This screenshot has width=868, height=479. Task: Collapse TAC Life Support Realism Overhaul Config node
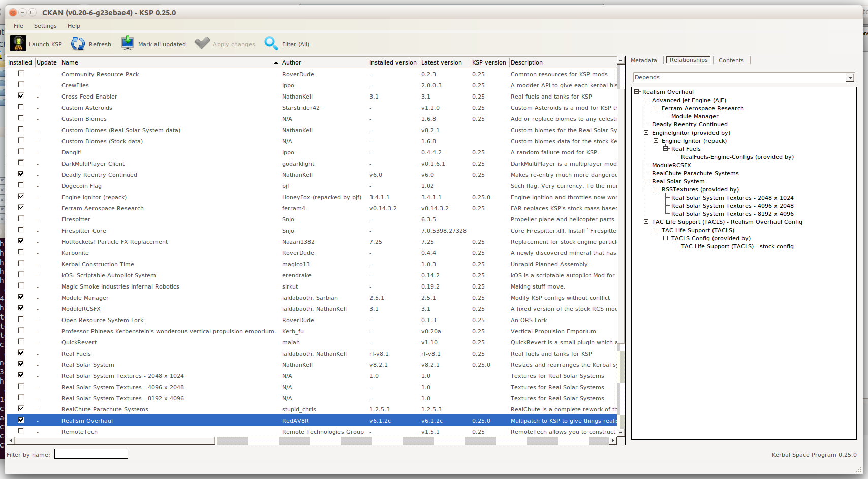click(646, 222)
